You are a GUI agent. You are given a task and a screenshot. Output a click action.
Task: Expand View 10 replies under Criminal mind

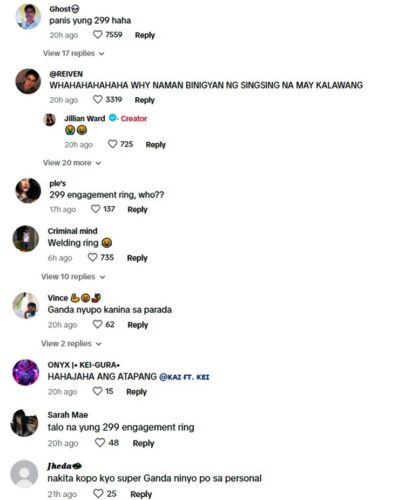click(x=73, y=277)
